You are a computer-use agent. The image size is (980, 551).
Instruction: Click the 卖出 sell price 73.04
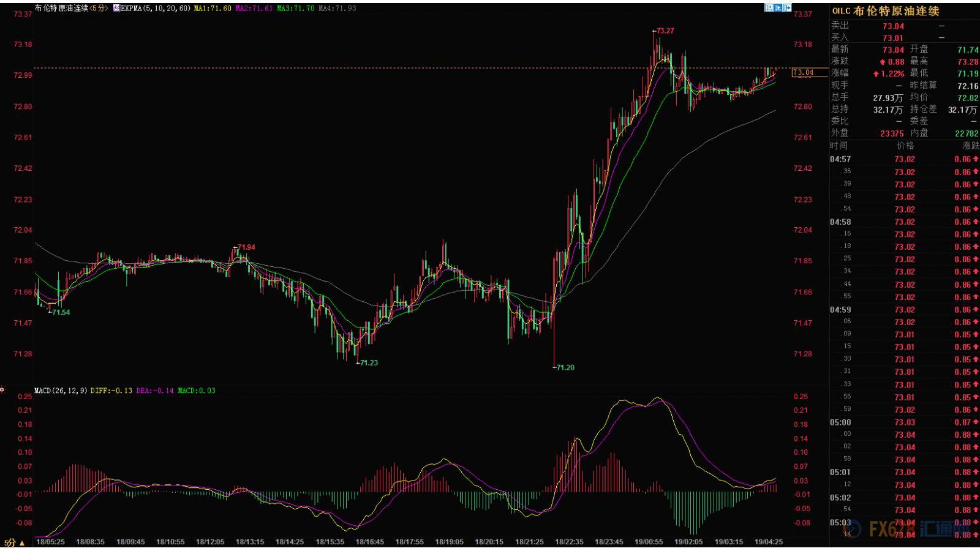(x=893, y=26)
